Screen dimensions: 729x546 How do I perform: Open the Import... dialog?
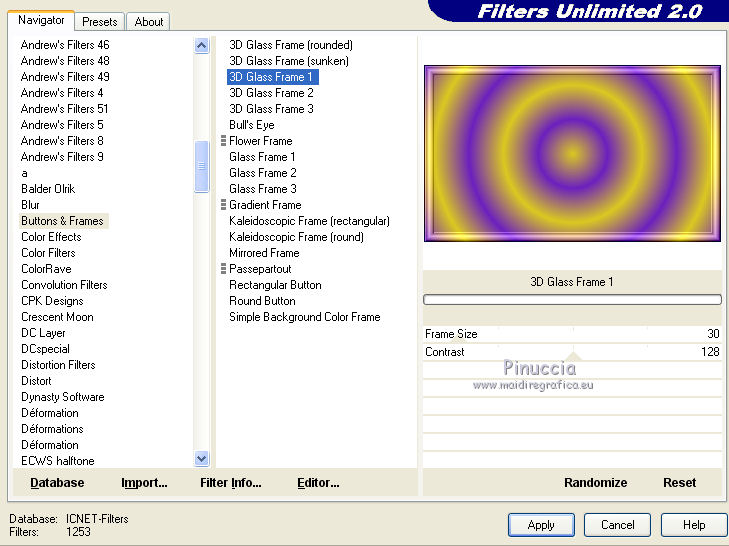pos(144,483)
